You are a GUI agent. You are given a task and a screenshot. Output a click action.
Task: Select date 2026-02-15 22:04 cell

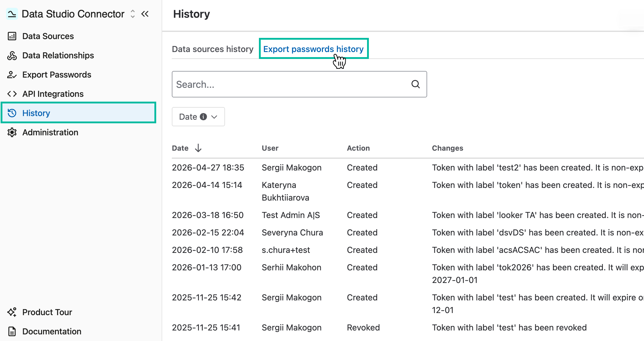click(x=208, y=232)
